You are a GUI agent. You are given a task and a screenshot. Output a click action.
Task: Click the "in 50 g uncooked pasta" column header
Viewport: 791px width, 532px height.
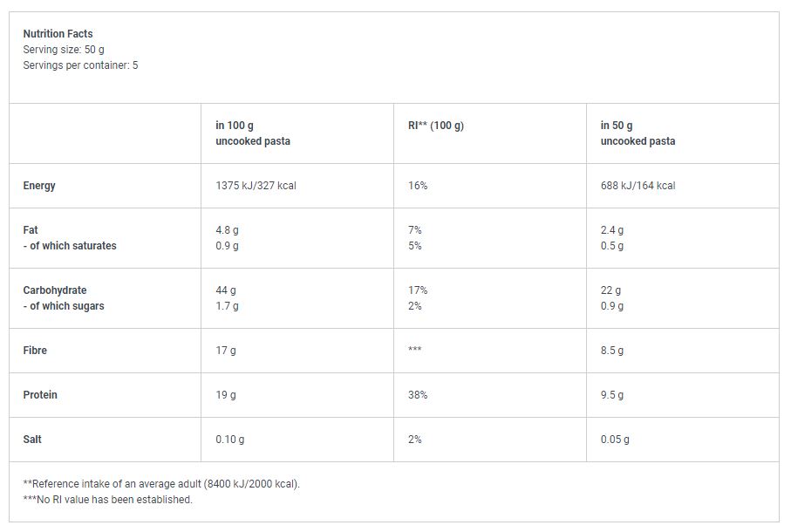pyautogui.click(x=638, y=133)
